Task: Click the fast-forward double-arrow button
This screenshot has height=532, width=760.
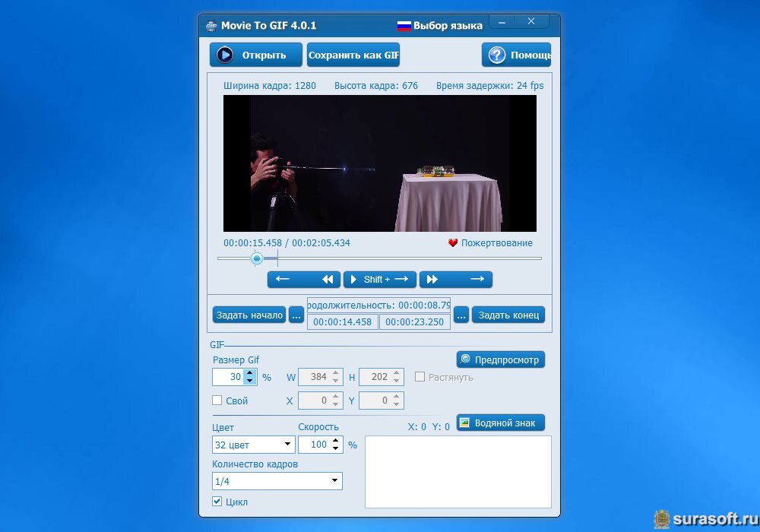Action: (432, 279)
